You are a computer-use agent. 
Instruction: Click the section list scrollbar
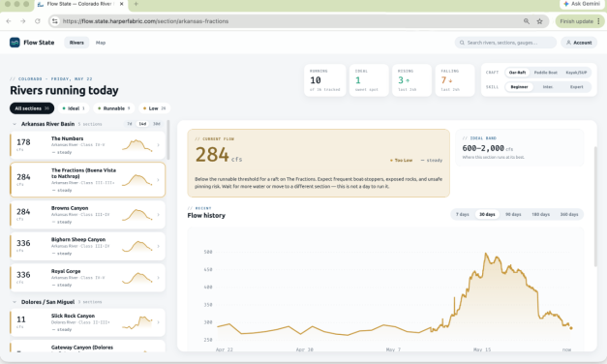[168, 140]
